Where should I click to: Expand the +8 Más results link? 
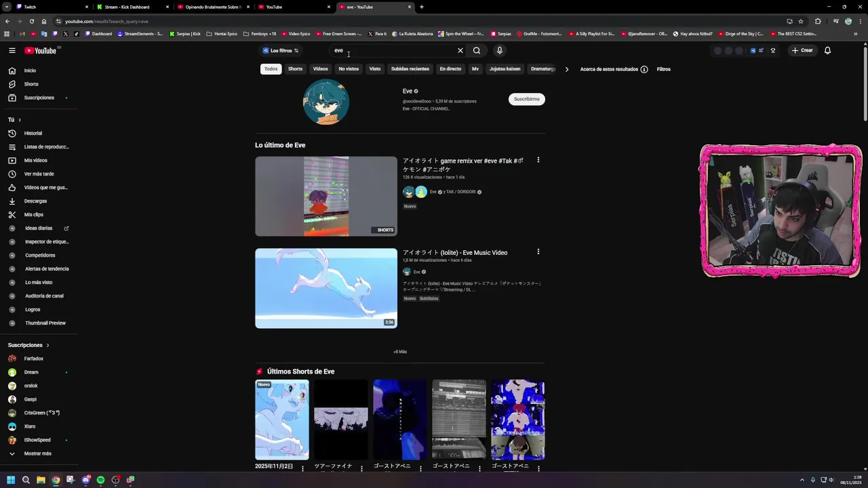tap(400, 352)
